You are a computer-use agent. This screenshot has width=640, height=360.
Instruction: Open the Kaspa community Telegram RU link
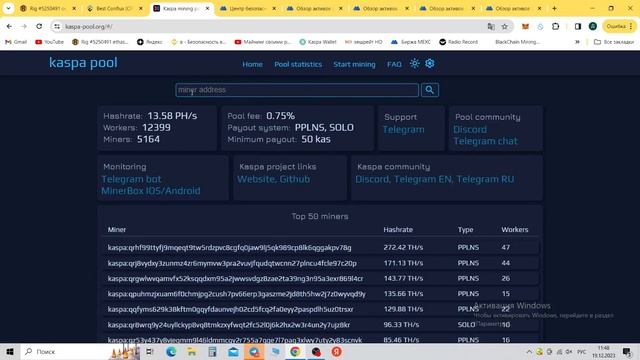(485, 179)
